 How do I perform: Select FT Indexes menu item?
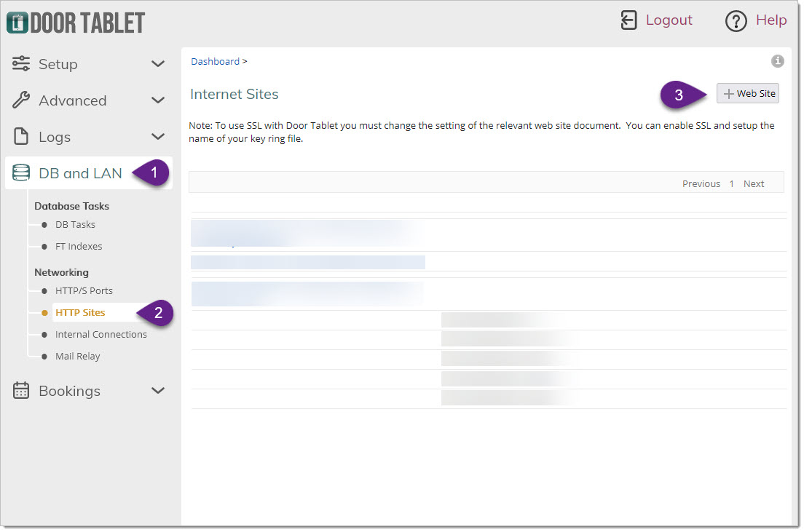pos(79,247)
